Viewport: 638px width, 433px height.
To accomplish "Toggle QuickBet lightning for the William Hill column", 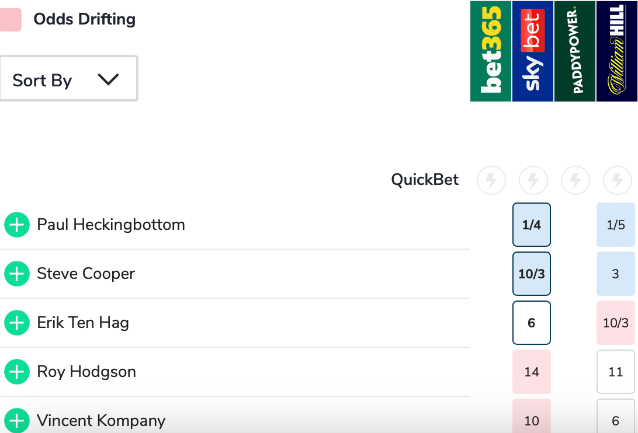I will (x=617, y=180).
